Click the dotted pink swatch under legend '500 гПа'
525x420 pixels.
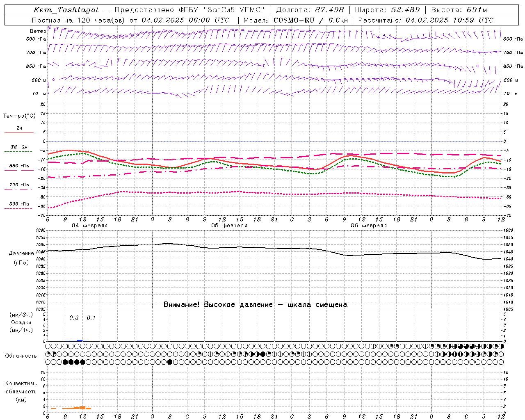pyautogui.click(x=18, y=209)
